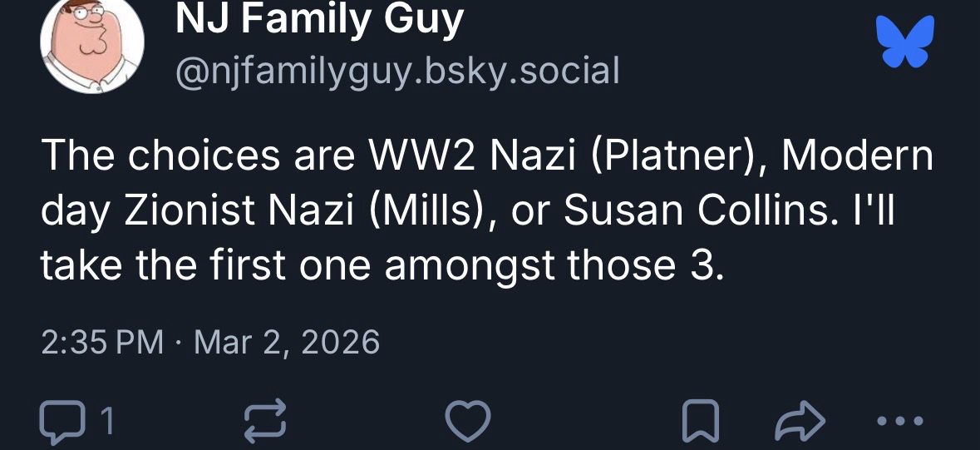Click the 2:35 PM timestamp
Image resolution: width=980 pixels, height=450 pixels.
point(102,342)
